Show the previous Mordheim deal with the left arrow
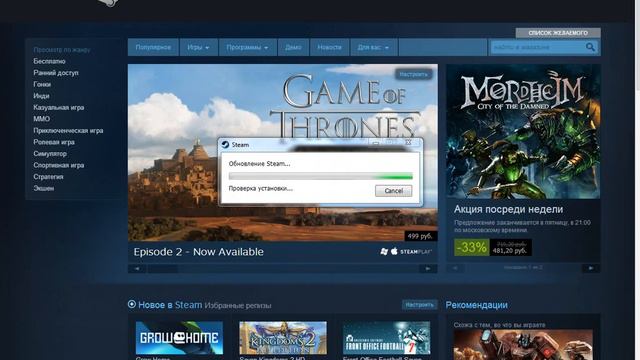The width and height of the screenshot is (640, 360). [455, 268]
